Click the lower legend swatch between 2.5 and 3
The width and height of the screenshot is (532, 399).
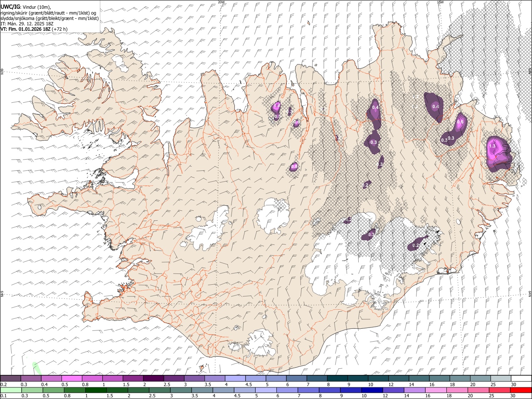pos(160,390)
